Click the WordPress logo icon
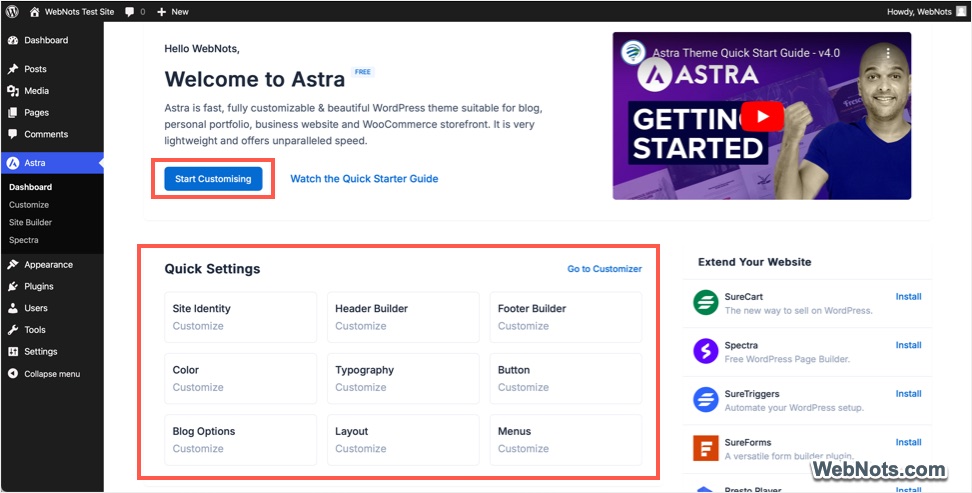 (12, 11)
